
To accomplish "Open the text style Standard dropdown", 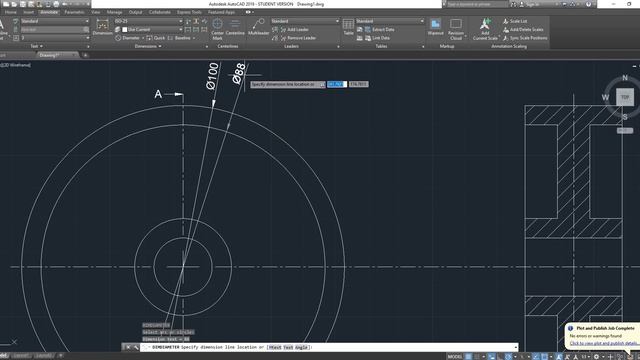I will pos(54,21).
